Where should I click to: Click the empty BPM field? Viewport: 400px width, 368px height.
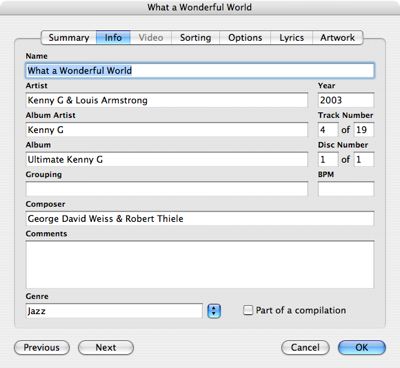[x=346, y=189]
